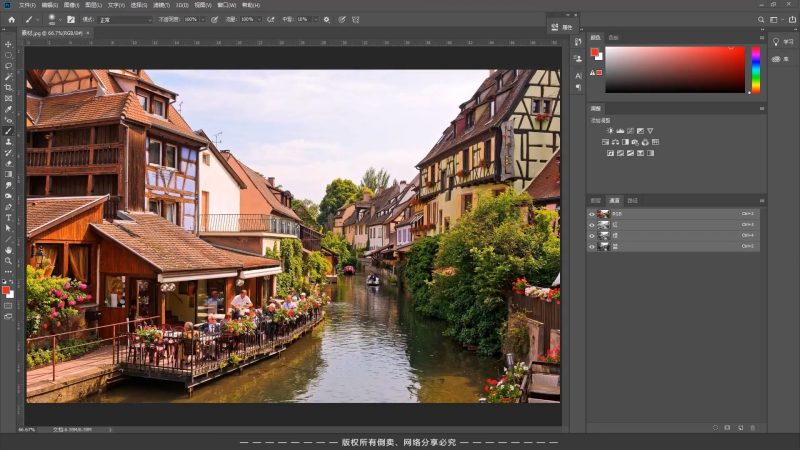Toggle visibility of the Red channel
The height and width of the screenshot is (450, 800).
coord(592,225)
